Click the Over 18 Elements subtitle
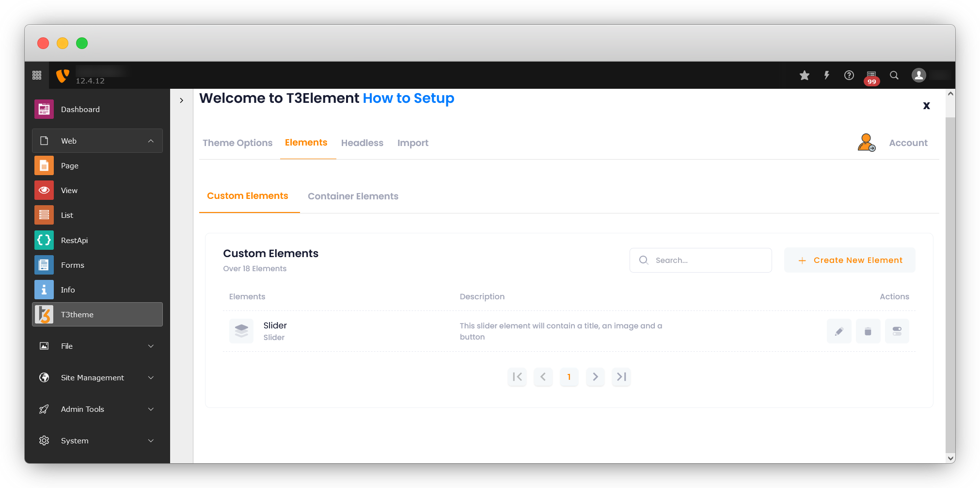 tap(255, 268)
